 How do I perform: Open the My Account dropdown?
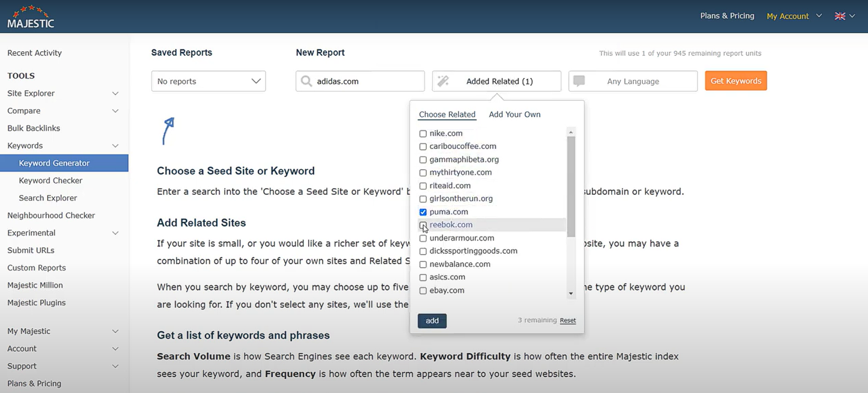(x=794, y=16)
